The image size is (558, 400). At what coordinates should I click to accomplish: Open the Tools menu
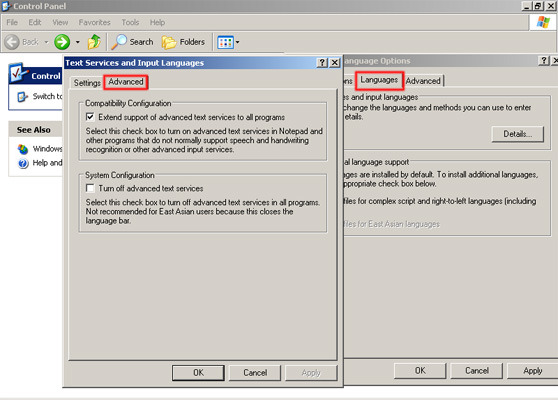[130, 22]
